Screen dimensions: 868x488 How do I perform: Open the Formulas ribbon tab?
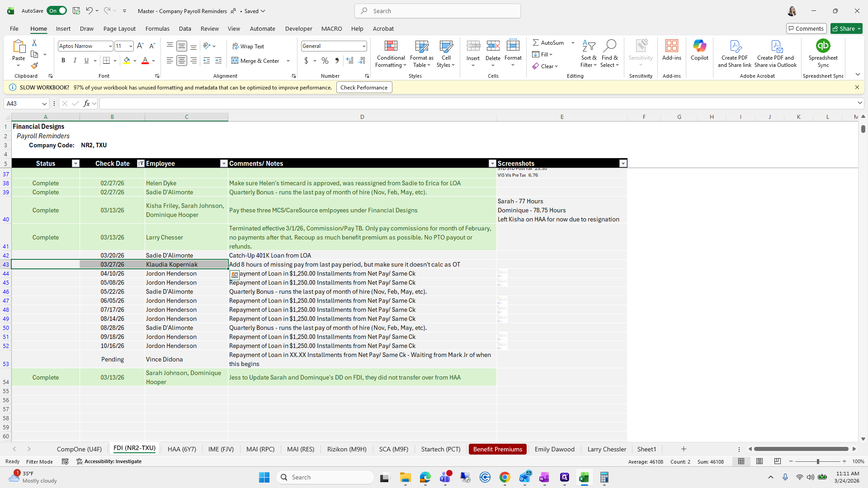pos(157,28)
